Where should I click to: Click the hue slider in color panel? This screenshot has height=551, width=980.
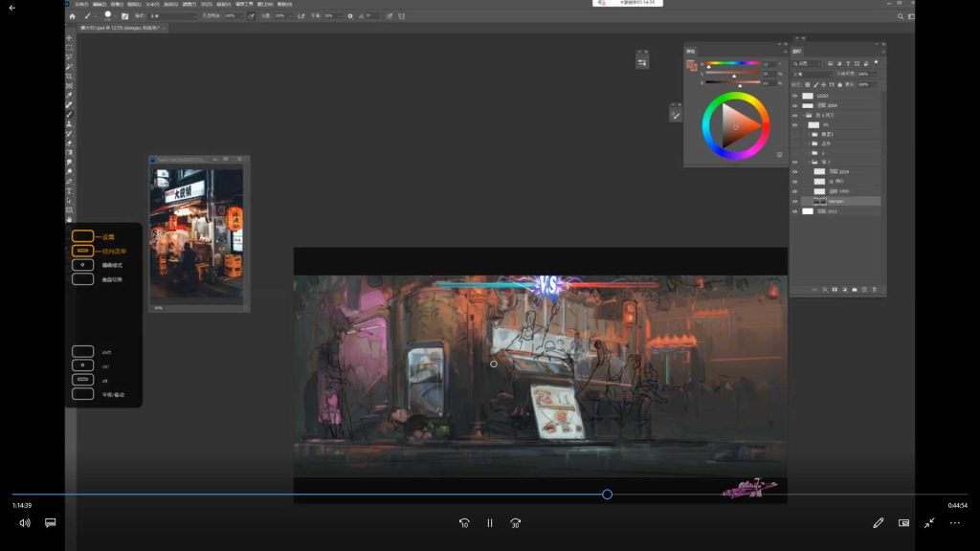click(733, 64)
